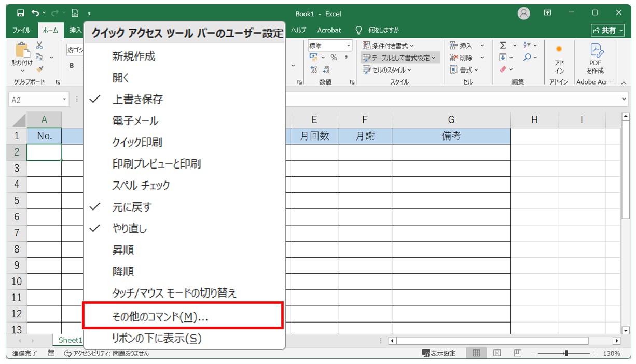This screenshot has height=364, width=636.
Task: Click the paste options arrow under 貼り付け
Action: point(22,70)
